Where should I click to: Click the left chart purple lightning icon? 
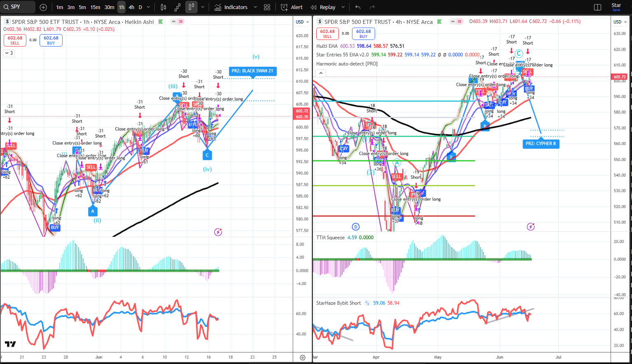218,232
